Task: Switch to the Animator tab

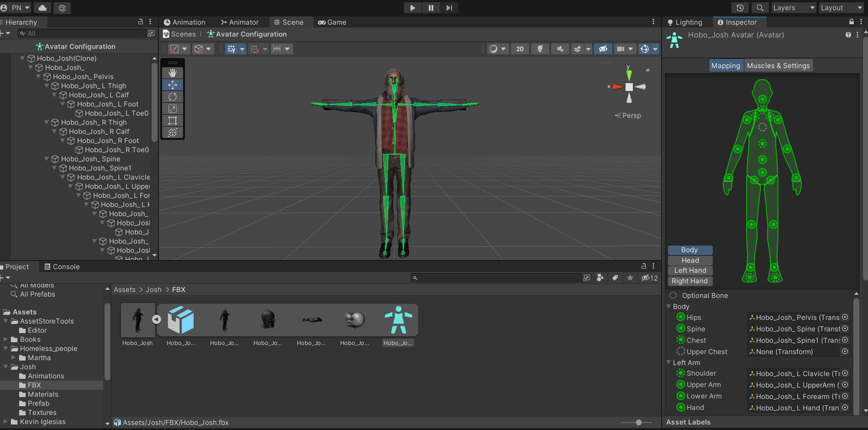Action: point(240,22)
